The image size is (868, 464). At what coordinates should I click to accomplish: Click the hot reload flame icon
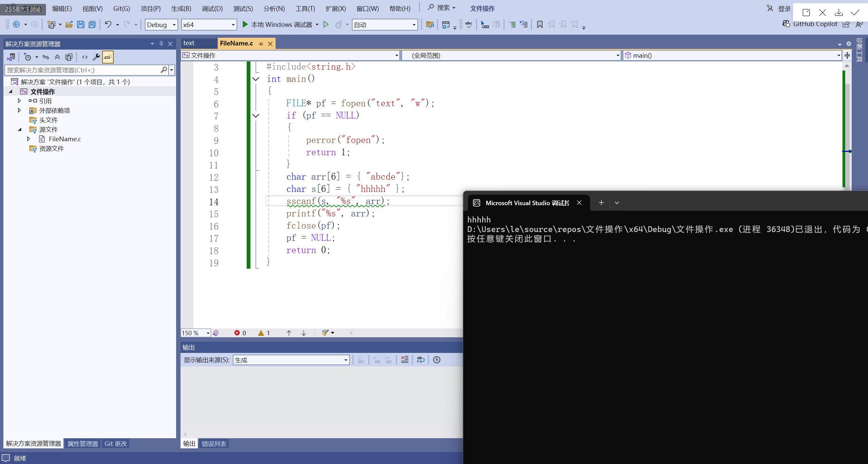click(x=339, y=24)
